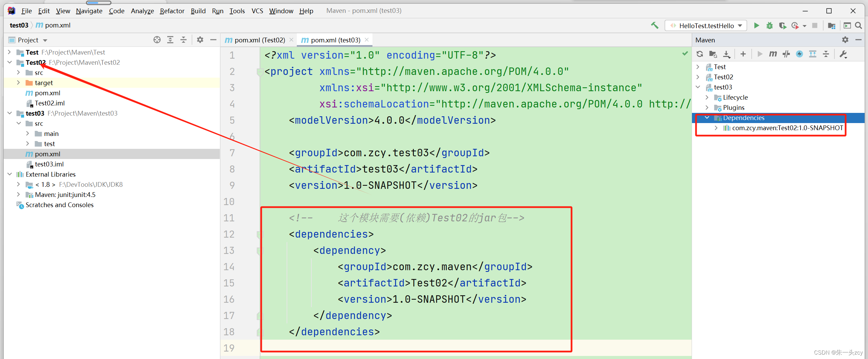The width and height of the screenshot is (868, 359).
Task: Click pom.xml breadcrumb in navigation bar
Action: (53, 25)
